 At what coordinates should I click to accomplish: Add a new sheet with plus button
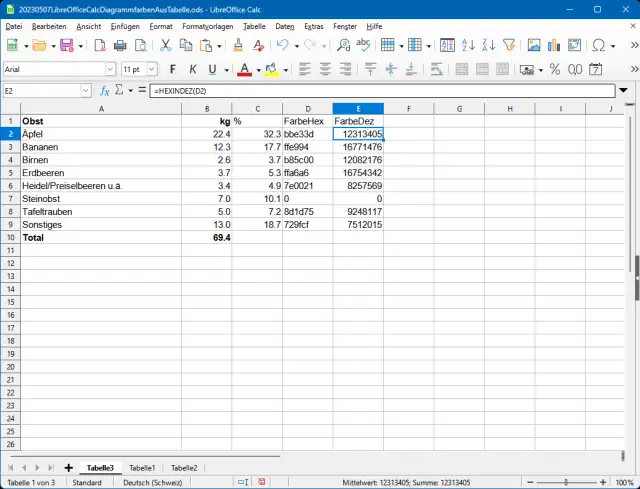click(x=68, y=468)
